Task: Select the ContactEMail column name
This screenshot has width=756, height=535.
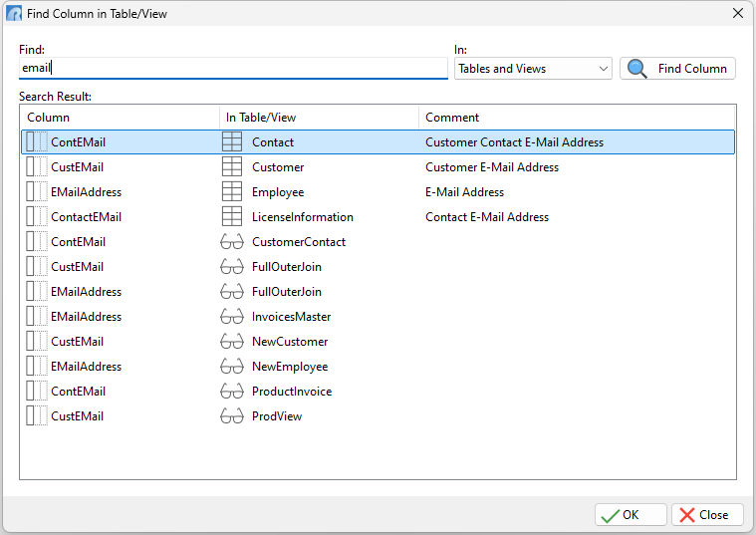Action: pyautogui.click(x=87, y=217)
